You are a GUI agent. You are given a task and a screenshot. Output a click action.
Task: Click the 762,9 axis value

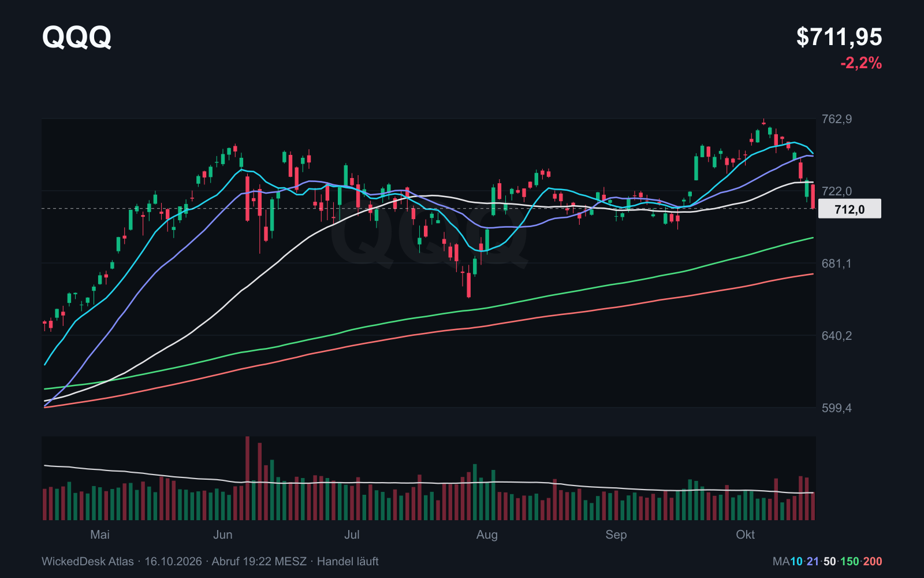(x=836, y=119)
